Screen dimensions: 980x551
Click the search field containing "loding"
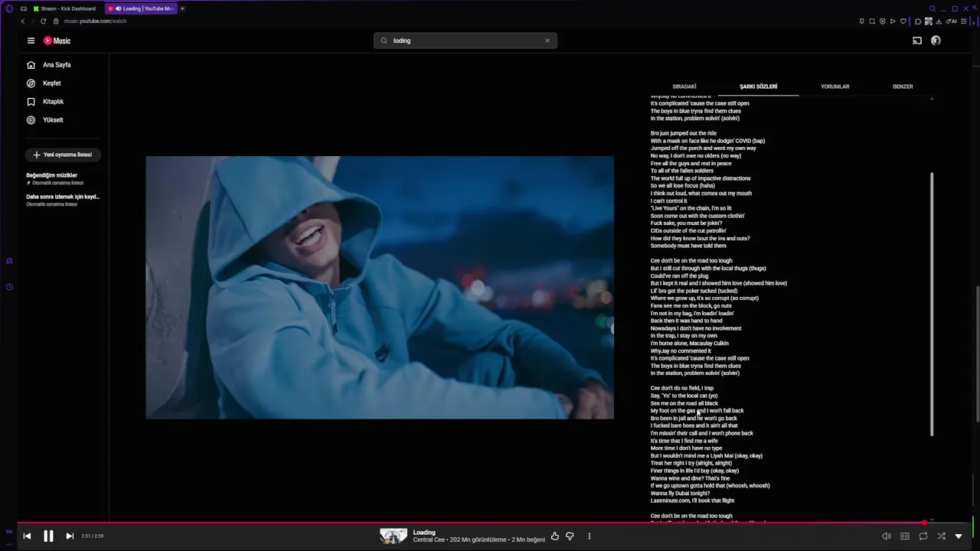[465, 41]
